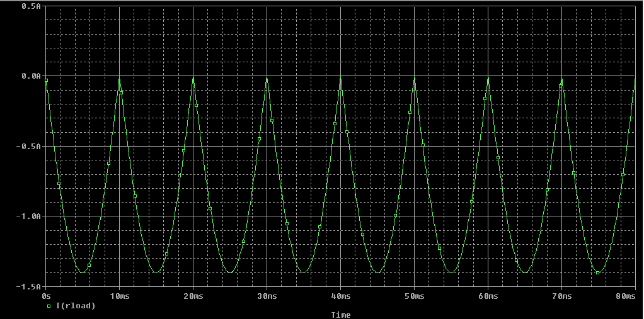Select the 40ms x-axis tick label
Viewport: 644px width, 319px height.
[x=340, y=295]
